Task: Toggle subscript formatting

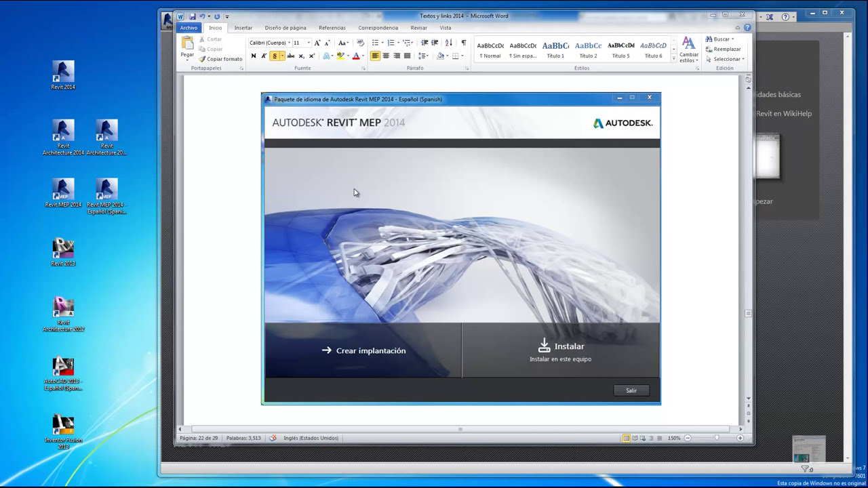Action: tap(302, 56)
